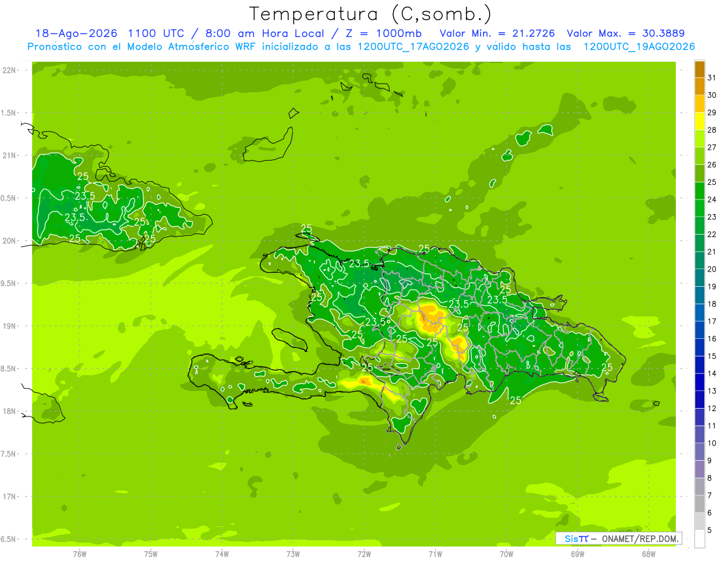This screenshot has width=728, height=562.
Task: Click 'Valor Min. = 21.2726' text
Action: [x=497, y=33]
